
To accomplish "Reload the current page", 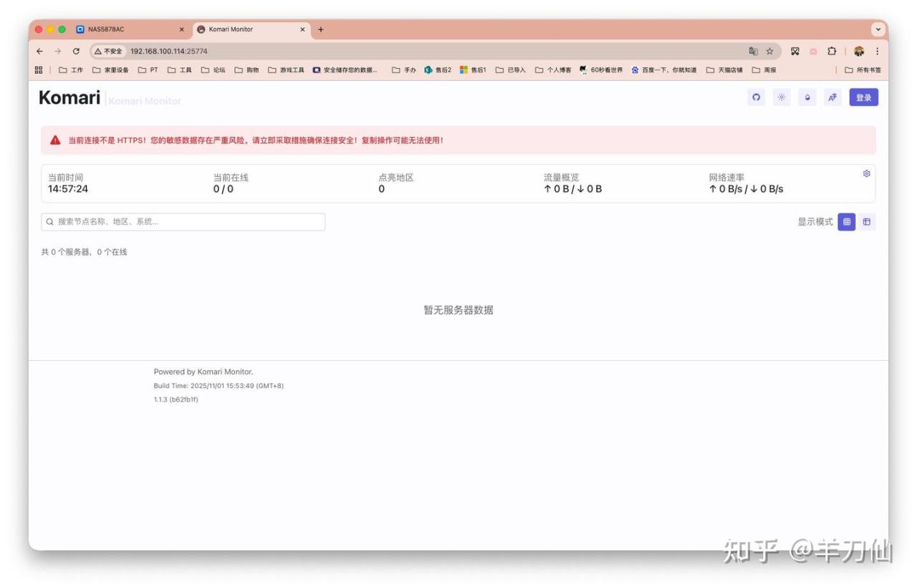I will [76, 52].
